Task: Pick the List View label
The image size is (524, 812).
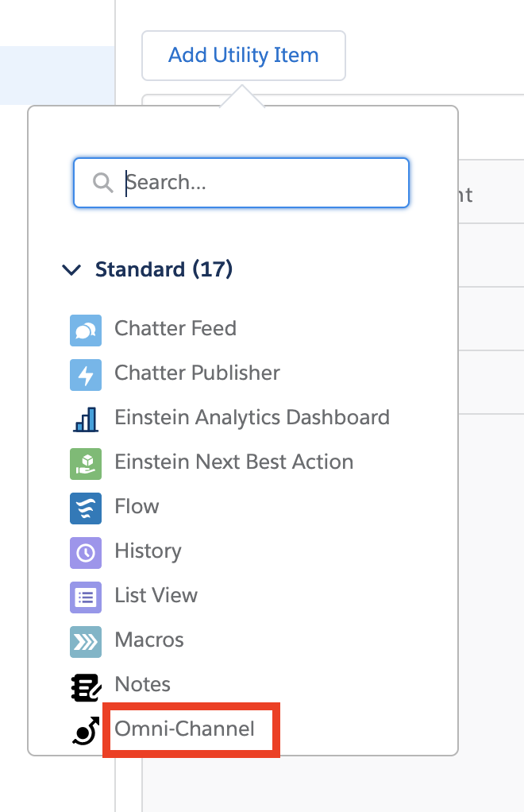Action: pyautogui.click(x=156, y=595)
